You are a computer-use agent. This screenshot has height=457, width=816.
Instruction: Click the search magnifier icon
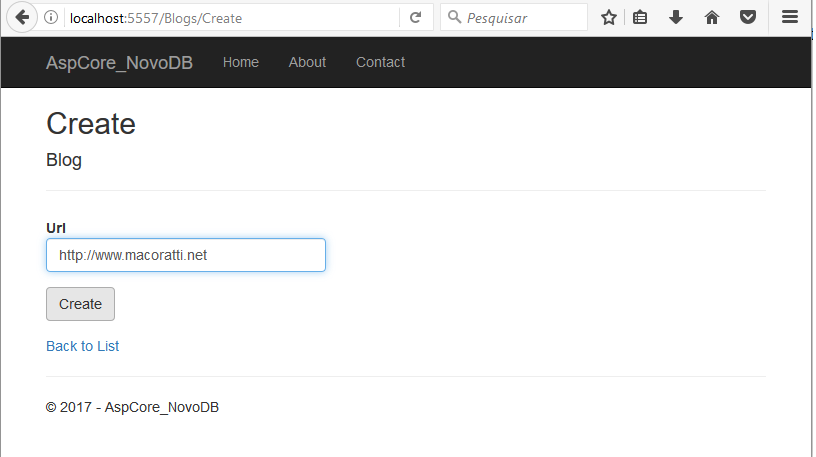tap(454, 17)
